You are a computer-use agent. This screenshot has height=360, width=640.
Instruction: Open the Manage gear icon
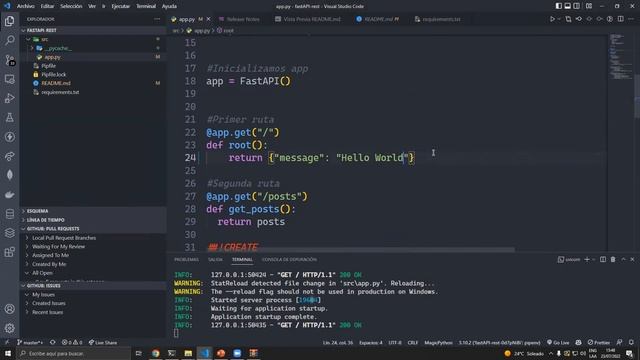pos(9,328)
